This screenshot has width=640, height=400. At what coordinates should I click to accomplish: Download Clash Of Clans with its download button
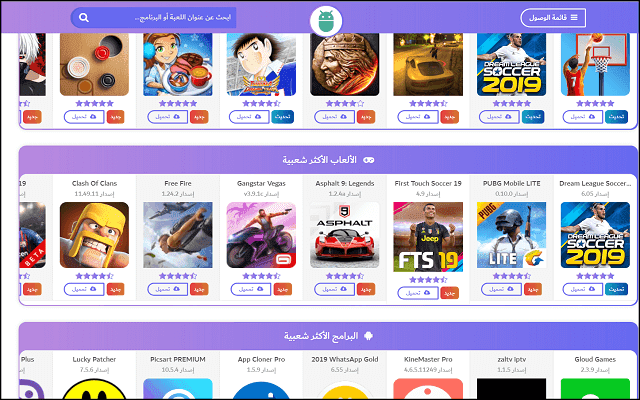point(84,289)
